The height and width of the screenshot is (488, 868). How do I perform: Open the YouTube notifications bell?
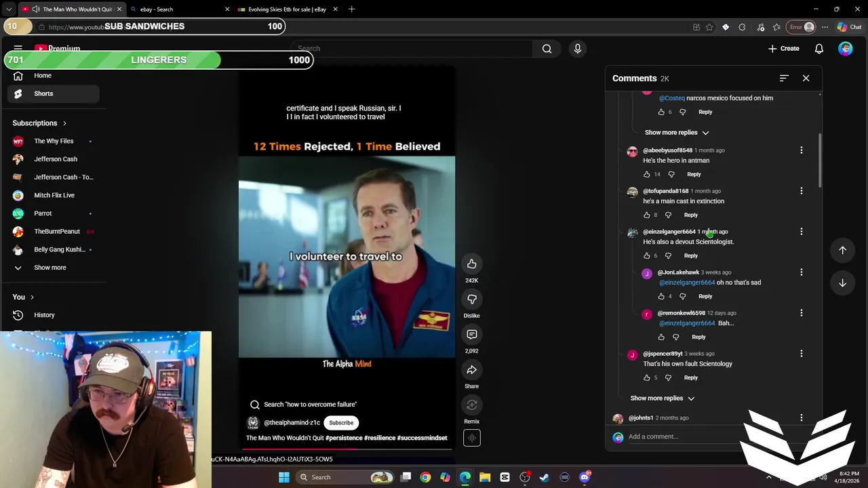click(819, 49)
